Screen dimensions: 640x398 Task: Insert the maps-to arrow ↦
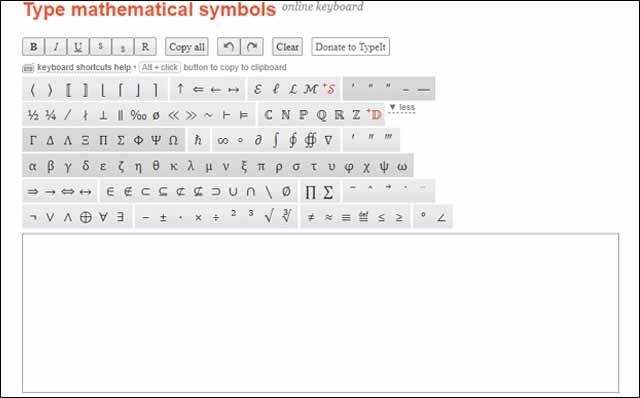click(x=233, y=89)
